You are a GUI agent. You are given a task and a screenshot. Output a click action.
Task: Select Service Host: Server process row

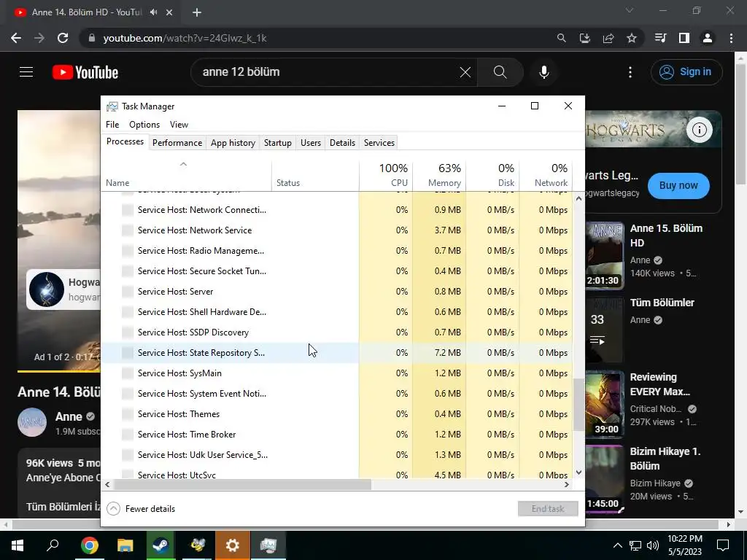[x=337, y=292]
